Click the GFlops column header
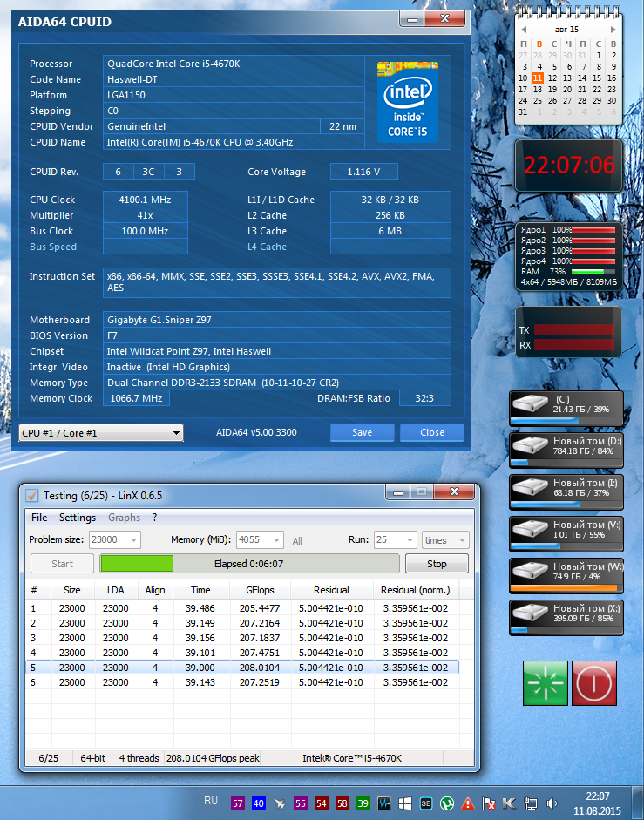Screen dimensions: 644x820 (x=260, y=590)
